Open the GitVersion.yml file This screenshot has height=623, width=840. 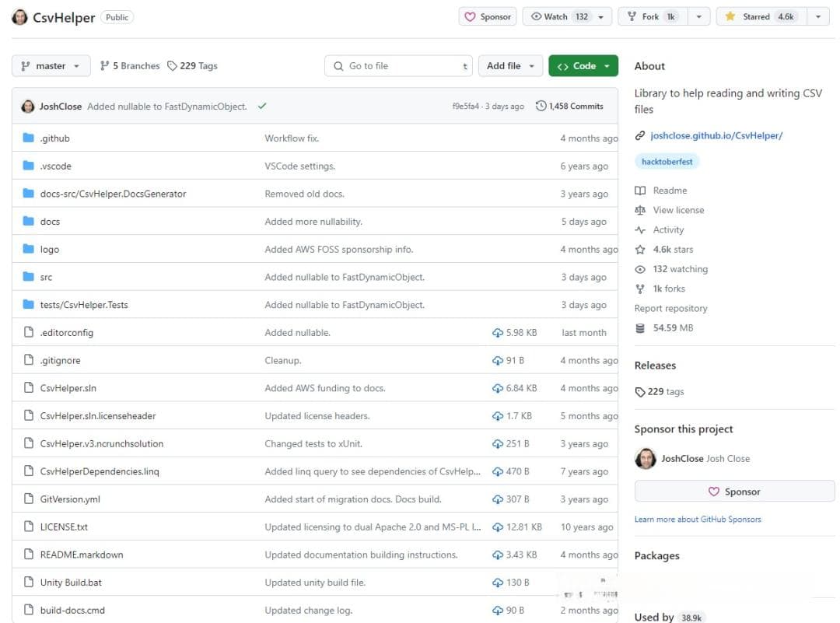70,499
